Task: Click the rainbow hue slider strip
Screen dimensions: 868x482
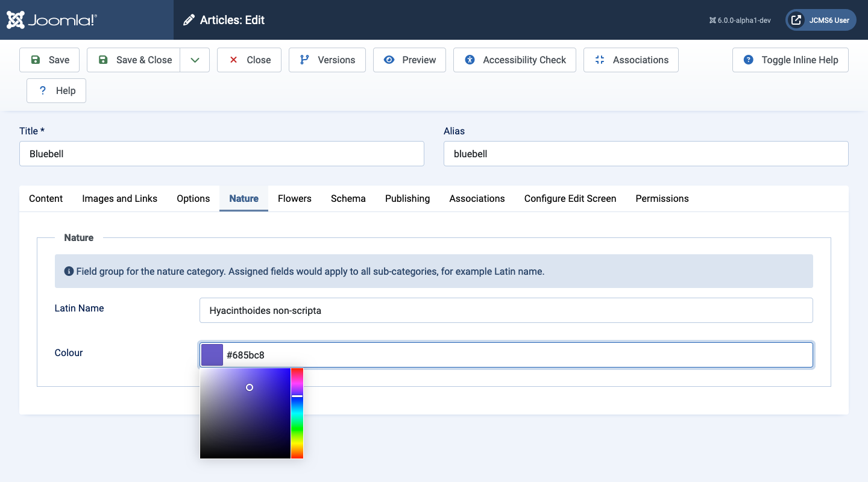Action: pyautogui.click(x=297, y=422)
